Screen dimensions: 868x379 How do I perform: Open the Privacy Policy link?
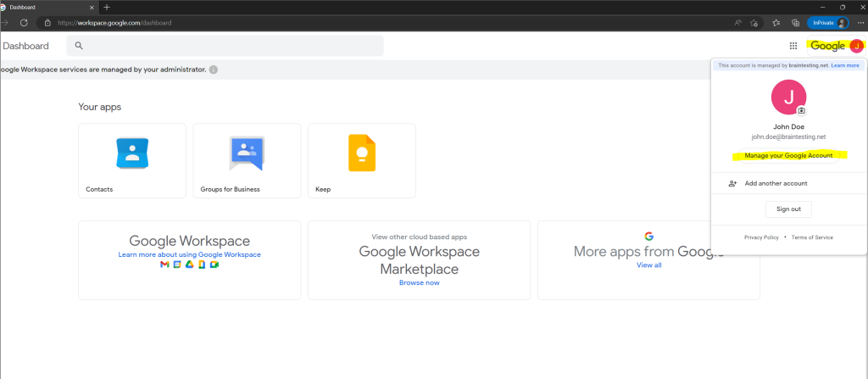click(x=761, y=237)
